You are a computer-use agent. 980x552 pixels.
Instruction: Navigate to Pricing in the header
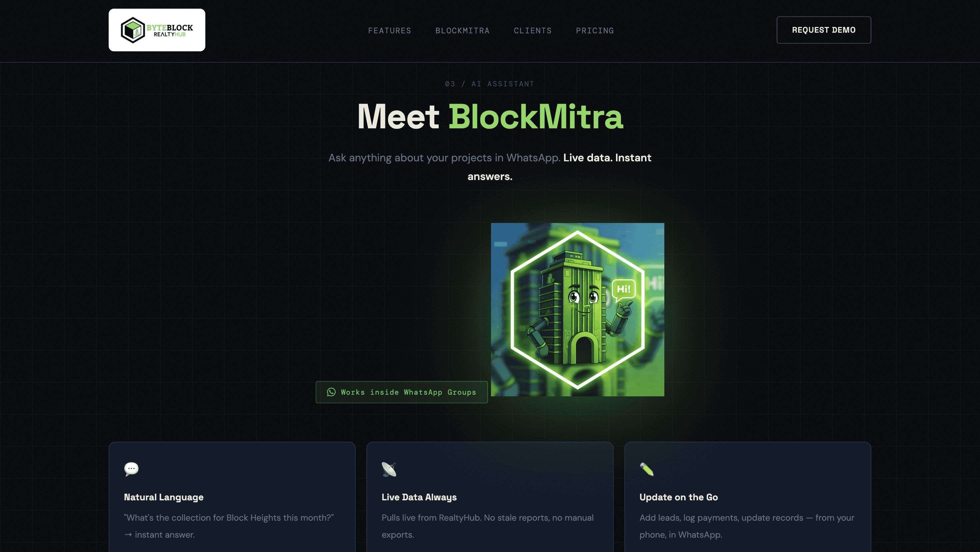pyautogui.click(x=595, y=30)
